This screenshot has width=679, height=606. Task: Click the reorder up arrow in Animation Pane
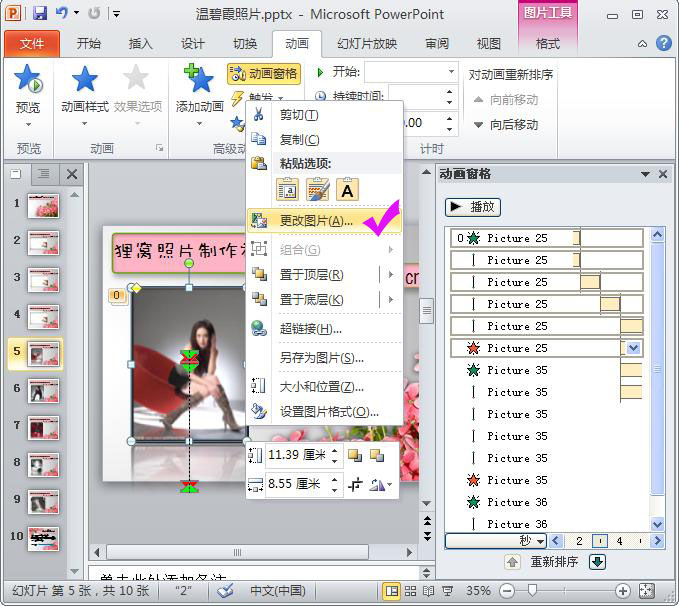click(512, 562)
